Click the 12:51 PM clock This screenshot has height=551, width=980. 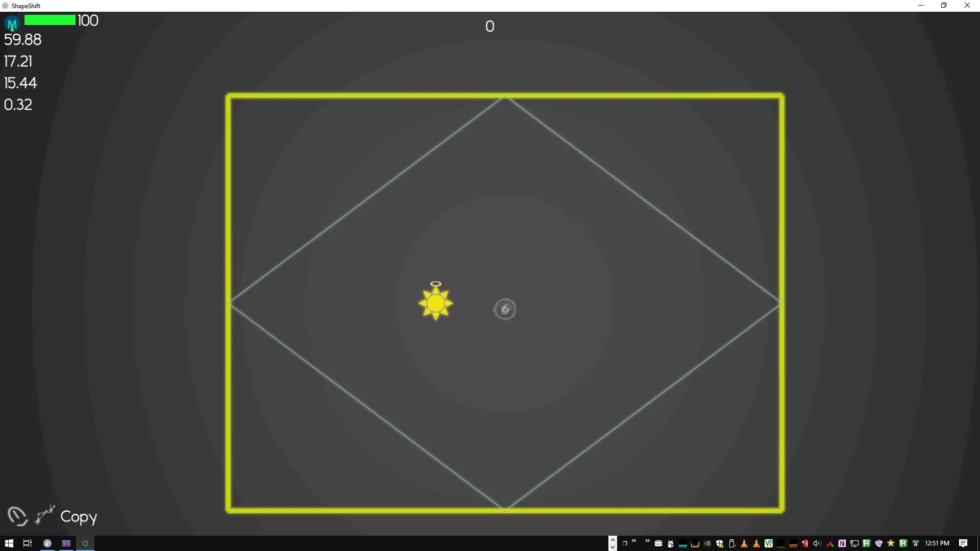(x=937, y=543)
